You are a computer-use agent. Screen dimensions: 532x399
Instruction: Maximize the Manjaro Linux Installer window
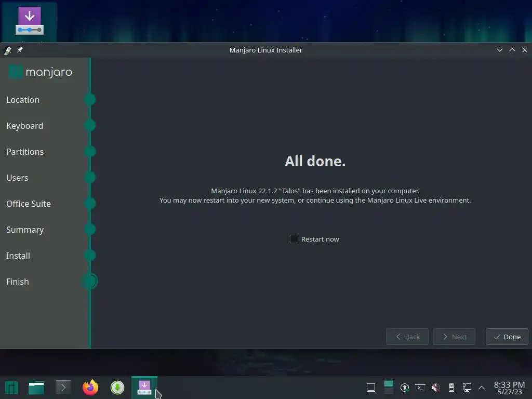click(x=512, y=50)
